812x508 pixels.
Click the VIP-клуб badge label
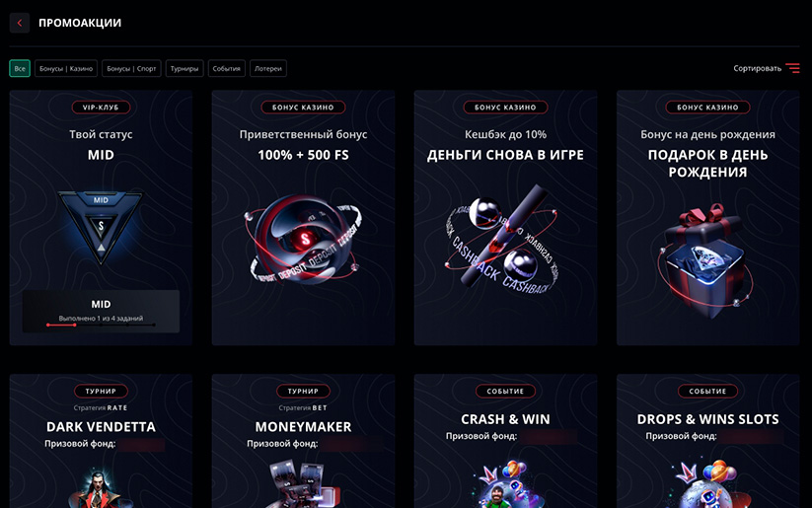tap(101, 108)
